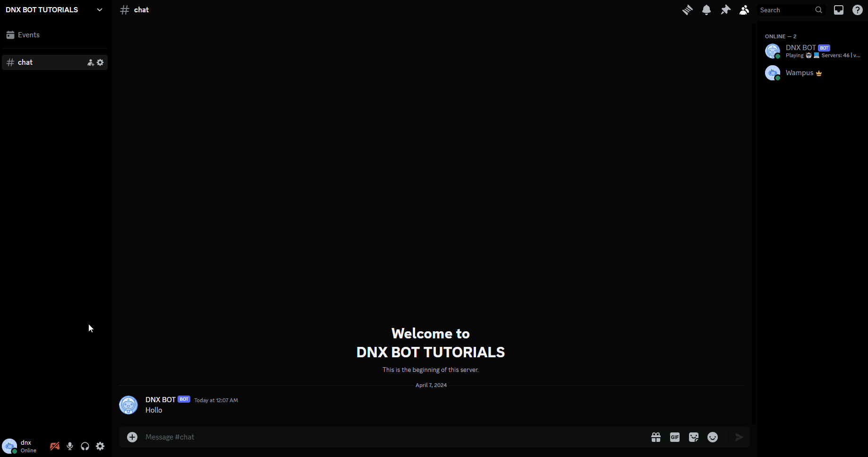This screenshot has width=868, height=457.
Task: Click the plus attachment button
Action: pyautogui.click(x=132, y=437)
